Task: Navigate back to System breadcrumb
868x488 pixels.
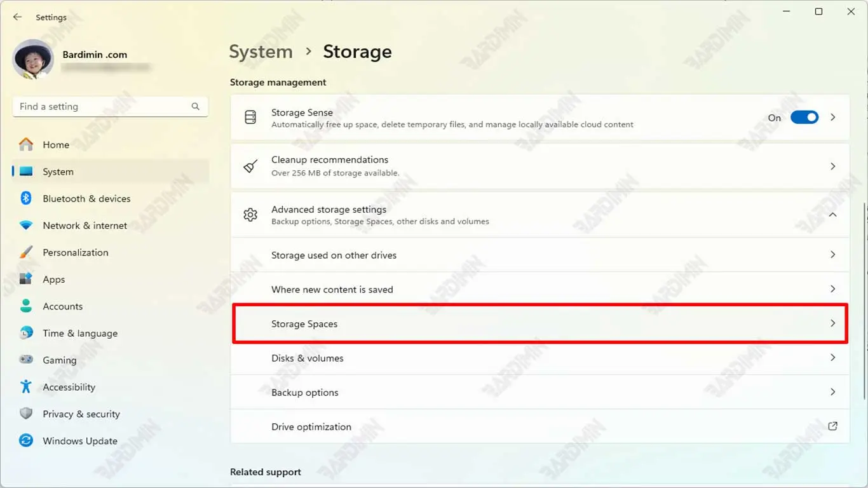Action: (x=261, y=52)
